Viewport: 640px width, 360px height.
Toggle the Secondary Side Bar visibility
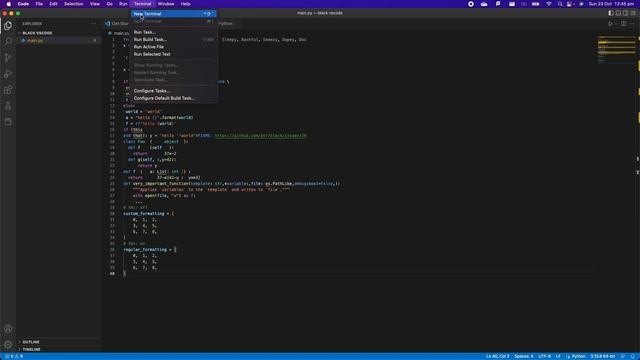pos(626,13)
